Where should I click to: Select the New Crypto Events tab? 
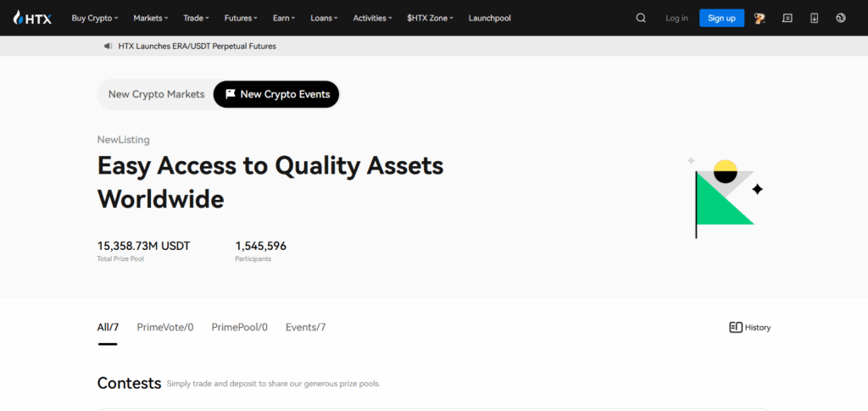[x=276, y=95]
